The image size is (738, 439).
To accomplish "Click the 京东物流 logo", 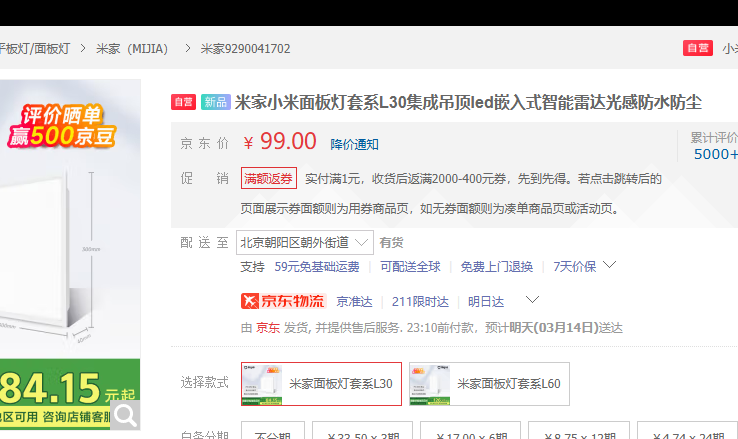I will click(283, 301).
